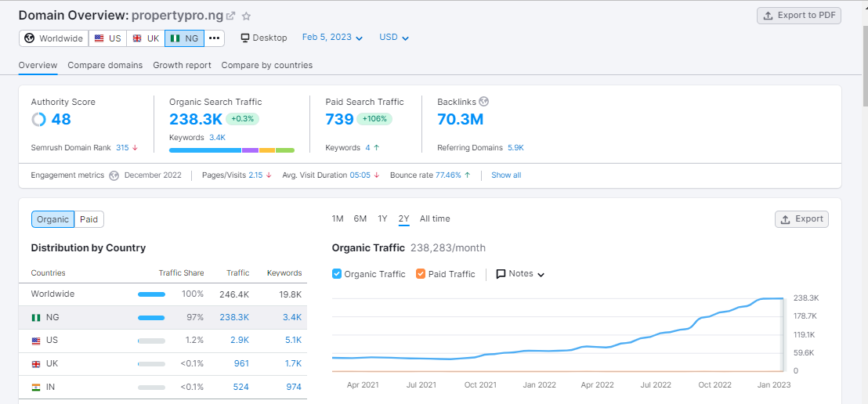Open organic keywords 3.4K link
This screenshot has width=868, height=404.
point(217,138)
